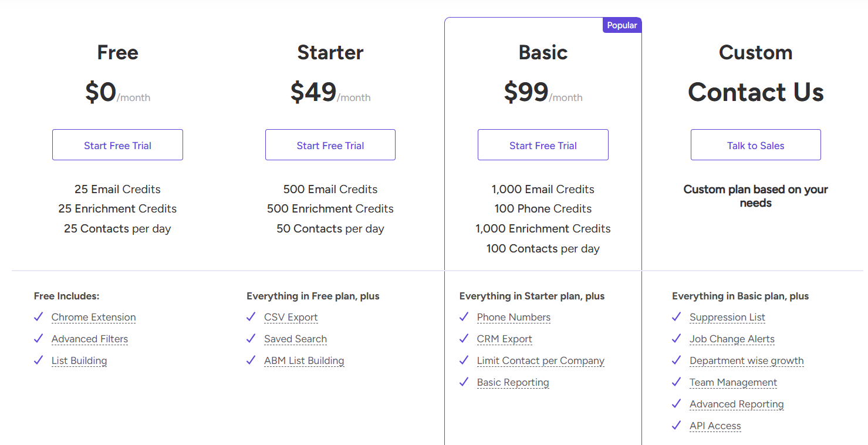Click the checkmark next to Saved Search
The image size is (868, 445).
tap(251, 339)
